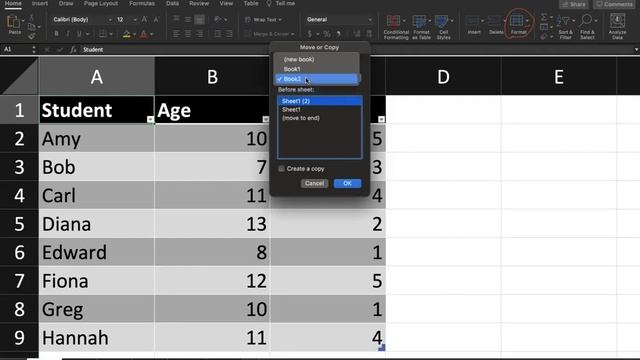The image size is (640, 360).
Task: Click the Find & Select magnifier
Action: pyautogui.click(x=586, y=20)
